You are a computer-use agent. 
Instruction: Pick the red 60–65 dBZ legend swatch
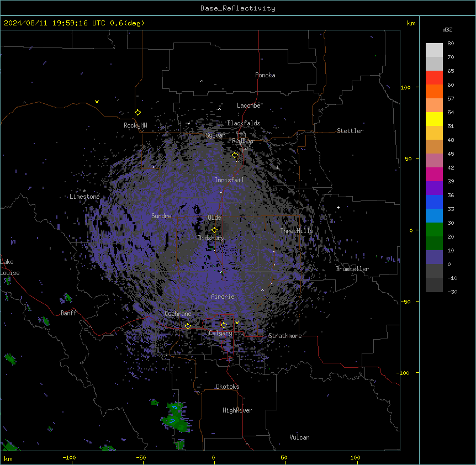pyautogui.click(x=434, y=78)
